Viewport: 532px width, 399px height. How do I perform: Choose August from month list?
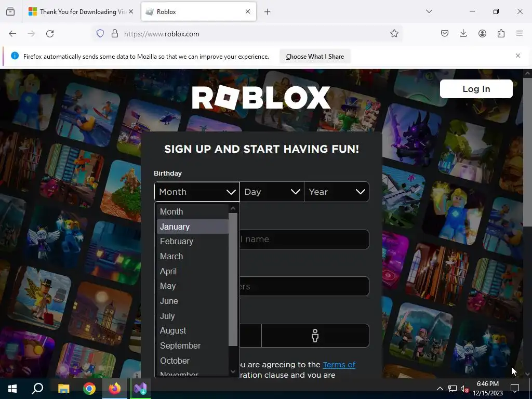192,330
